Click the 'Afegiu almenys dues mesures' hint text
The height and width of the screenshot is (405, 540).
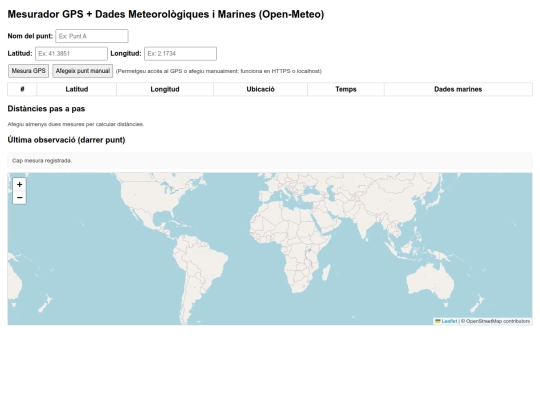(x=76, y=124)
